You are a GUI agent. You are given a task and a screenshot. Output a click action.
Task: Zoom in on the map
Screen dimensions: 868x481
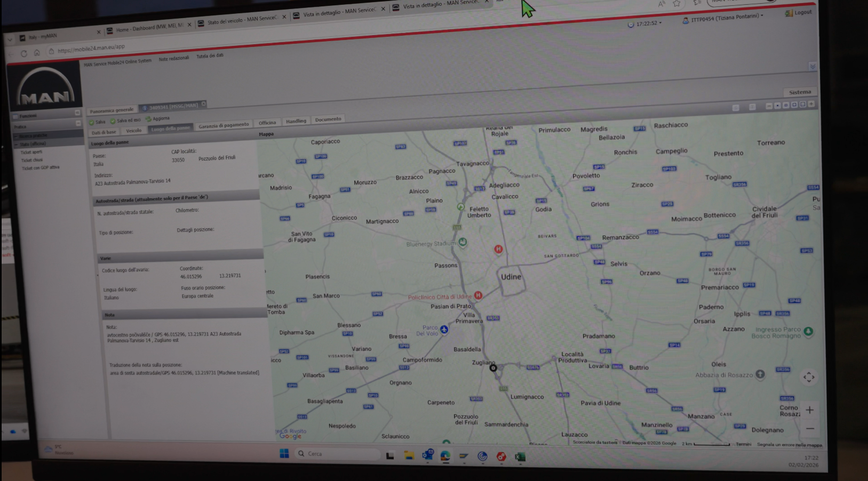pyautogui.click(x=809, y=410)
